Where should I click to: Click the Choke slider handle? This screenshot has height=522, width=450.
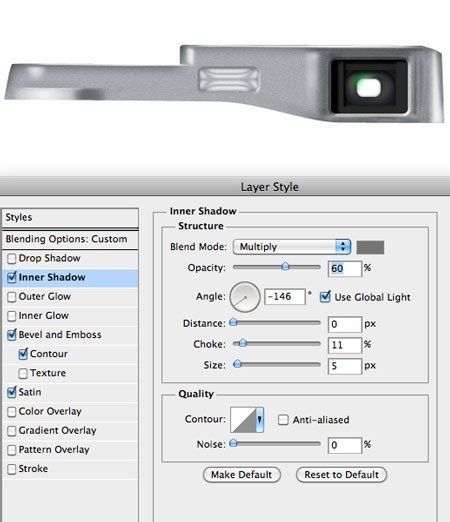pyautogui.click(x=243, y=343)
